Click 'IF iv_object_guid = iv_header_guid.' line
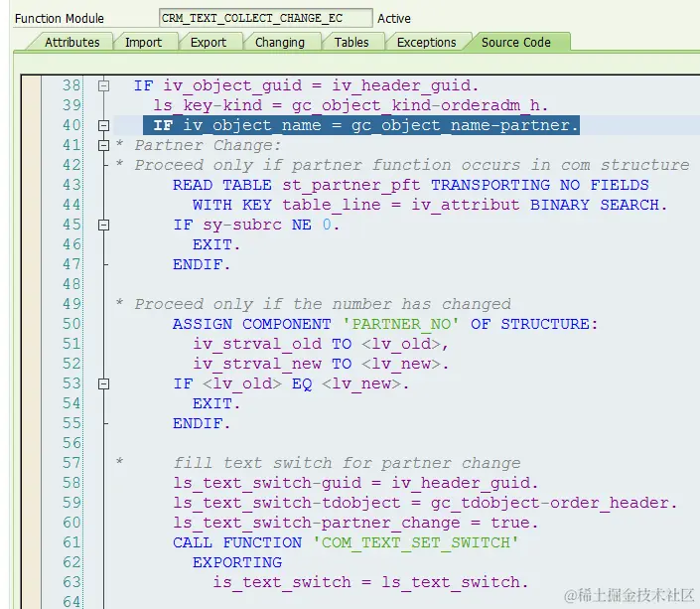 [306, 85]
